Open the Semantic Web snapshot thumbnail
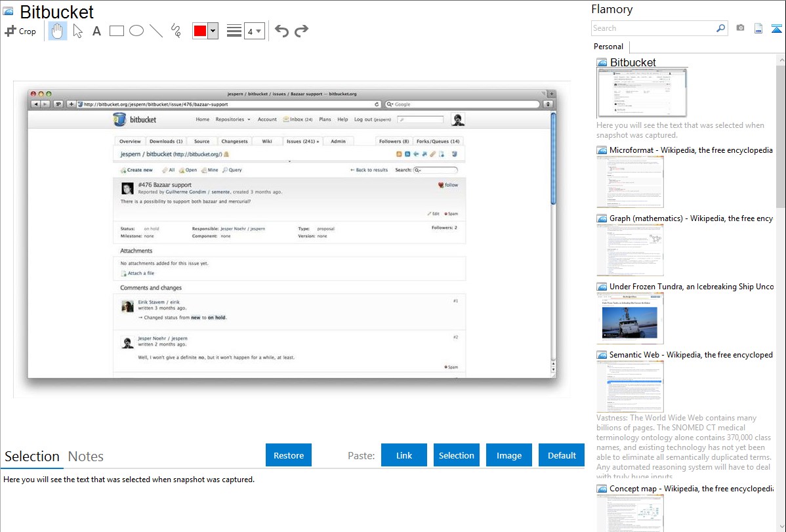This screenshot has width=786, height=532. (x=630, y=386)
